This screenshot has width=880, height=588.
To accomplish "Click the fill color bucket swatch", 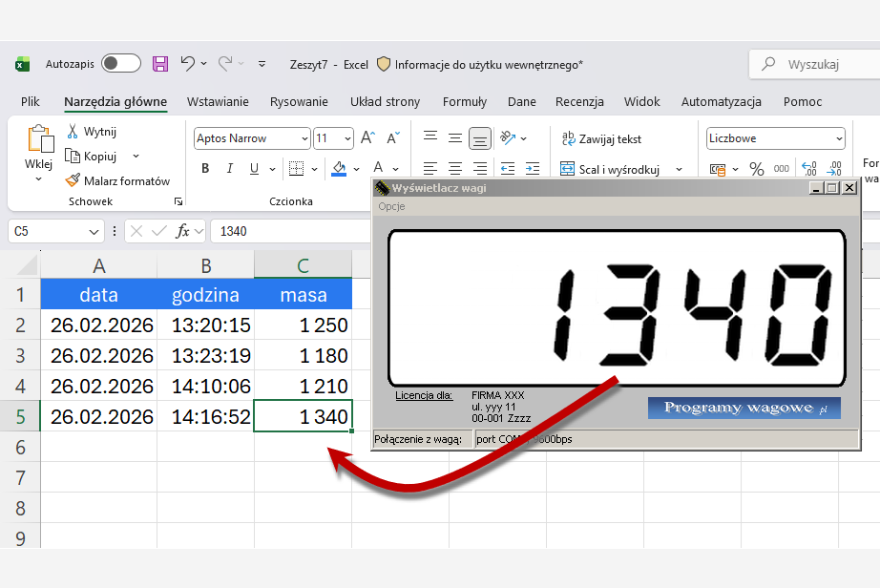I will (x=339, y=169).
